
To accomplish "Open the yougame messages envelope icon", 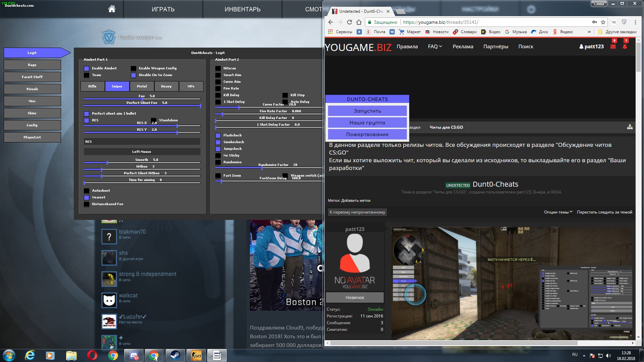I will point(613,47).
